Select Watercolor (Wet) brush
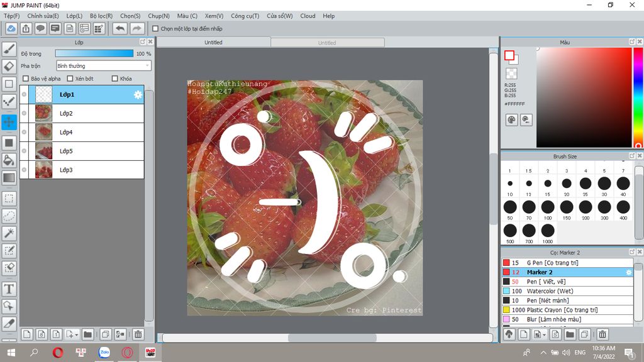Screen dimensions: 644x362 [x=567, y=291]
